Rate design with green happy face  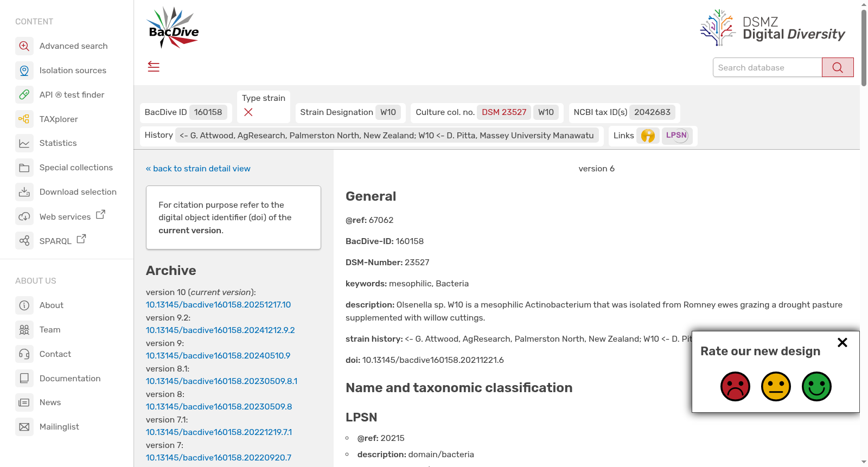pyautogui.click(x=816, y=386)
